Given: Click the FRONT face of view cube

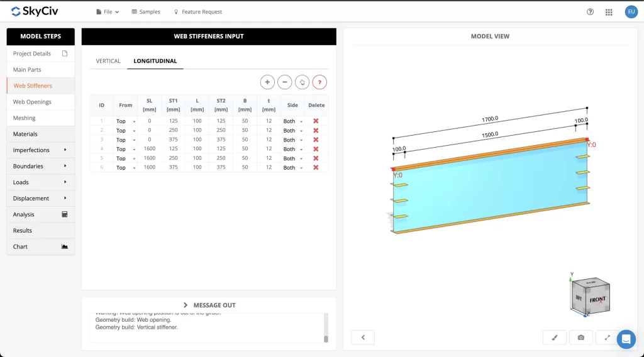Looking at the screenshot, I should click(597, 300).
